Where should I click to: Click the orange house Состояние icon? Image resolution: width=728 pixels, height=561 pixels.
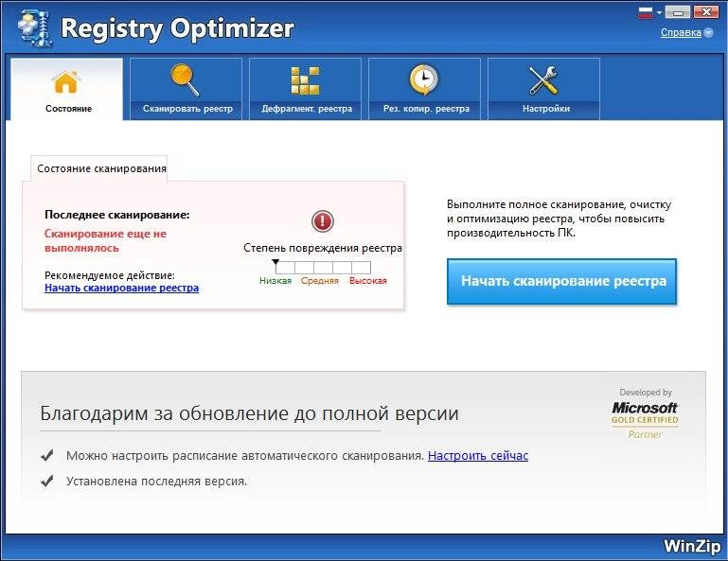(x=66, y=81)
